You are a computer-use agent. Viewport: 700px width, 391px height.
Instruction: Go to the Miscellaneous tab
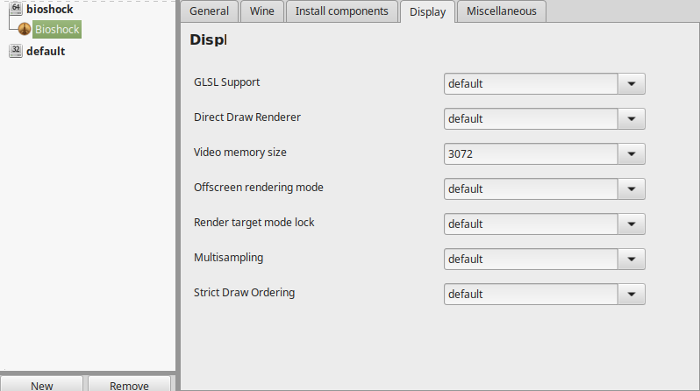[501, 11]
